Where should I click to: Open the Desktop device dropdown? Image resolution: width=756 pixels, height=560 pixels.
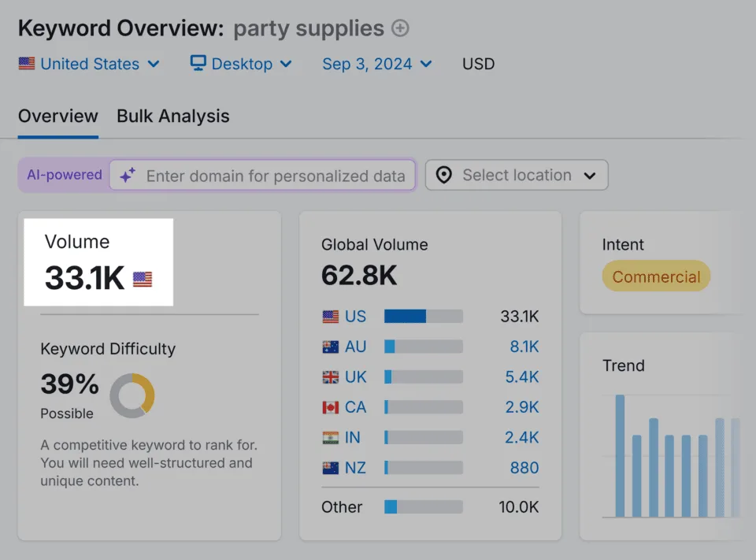pyautogui.click(x=241, y=64)
